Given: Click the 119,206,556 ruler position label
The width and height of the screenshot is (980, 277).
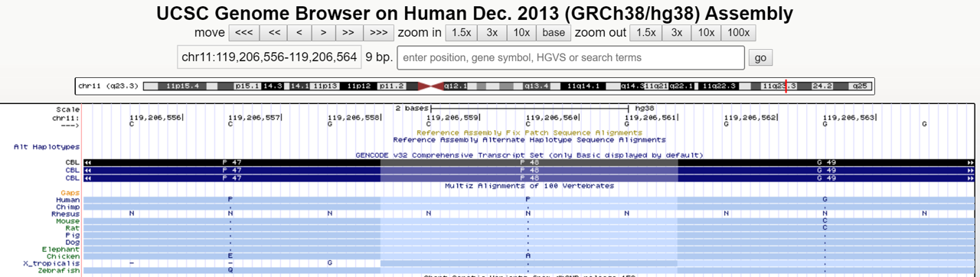Looking at the screenshot, I should pos(156,117).
